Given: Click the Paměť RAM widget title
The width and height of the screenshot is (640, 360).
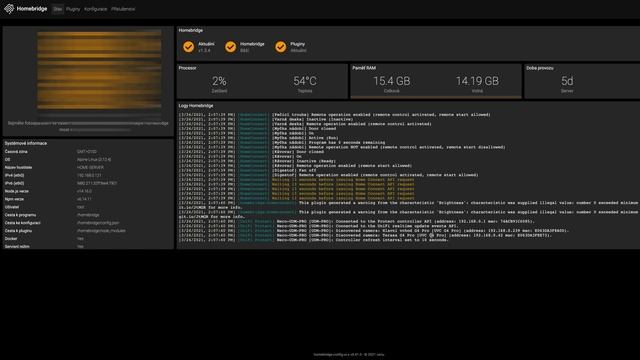Looking at the screenshot, I should [x=364, y=68].
